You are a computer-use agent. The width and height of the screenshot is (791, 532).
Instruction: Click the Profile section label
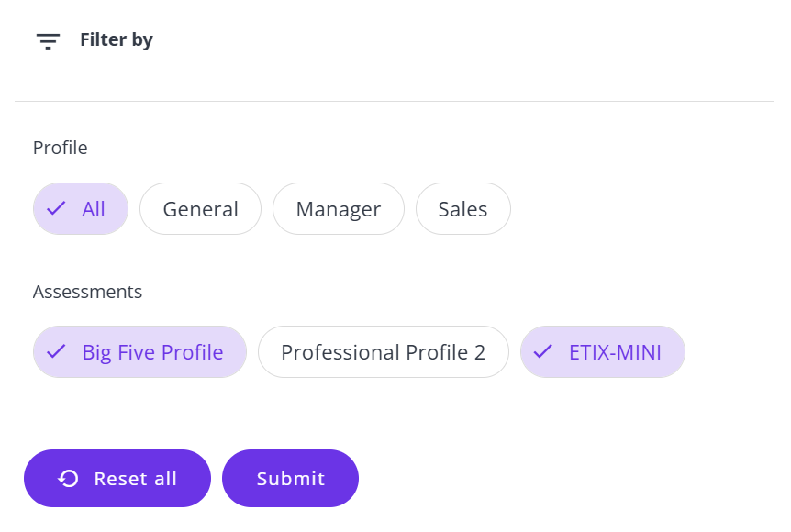[x=60, y=148]
